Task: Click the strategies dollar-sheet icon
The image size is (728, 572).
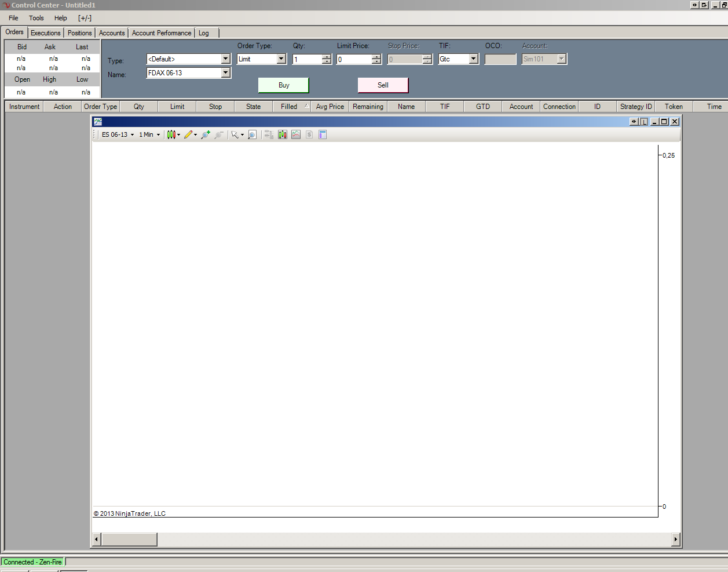Action: [309, 134]
